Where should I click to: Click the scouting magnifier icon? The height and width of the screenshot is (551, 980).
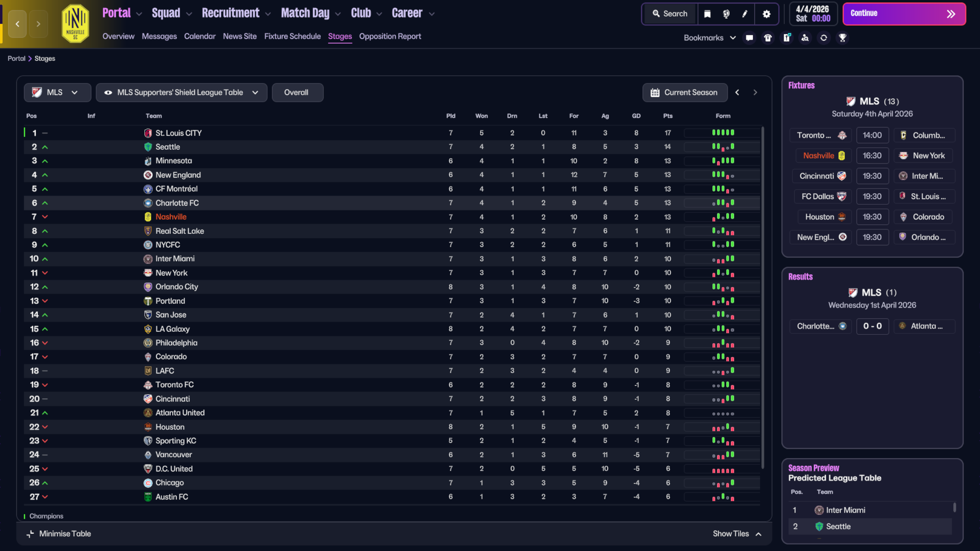(805, 37)
